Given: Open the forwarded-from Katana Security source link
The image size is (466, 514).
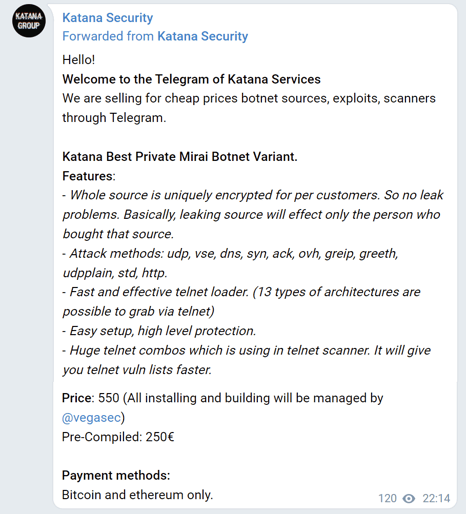Looking at the screenshot, I should click(x=202, y=36).
